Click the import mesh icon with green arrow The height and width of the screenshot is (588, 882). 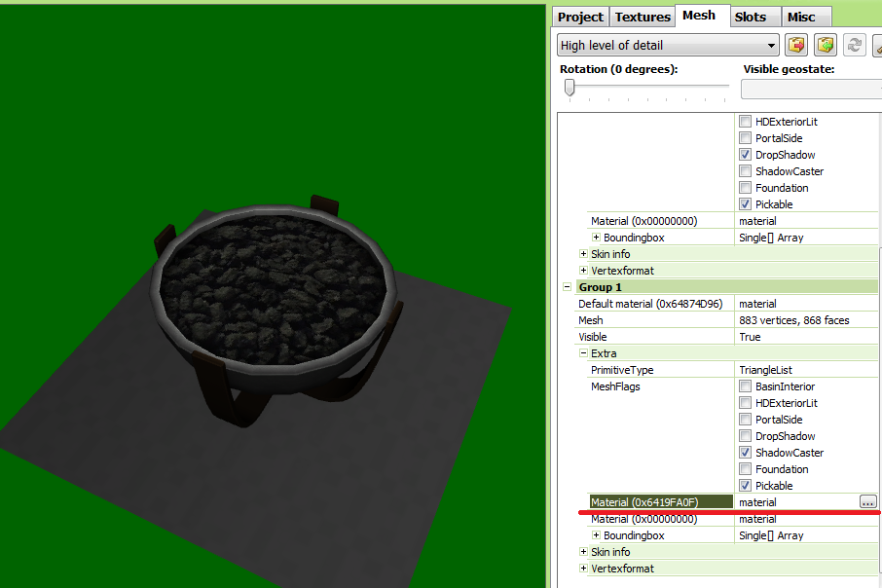tap(827, 46)
